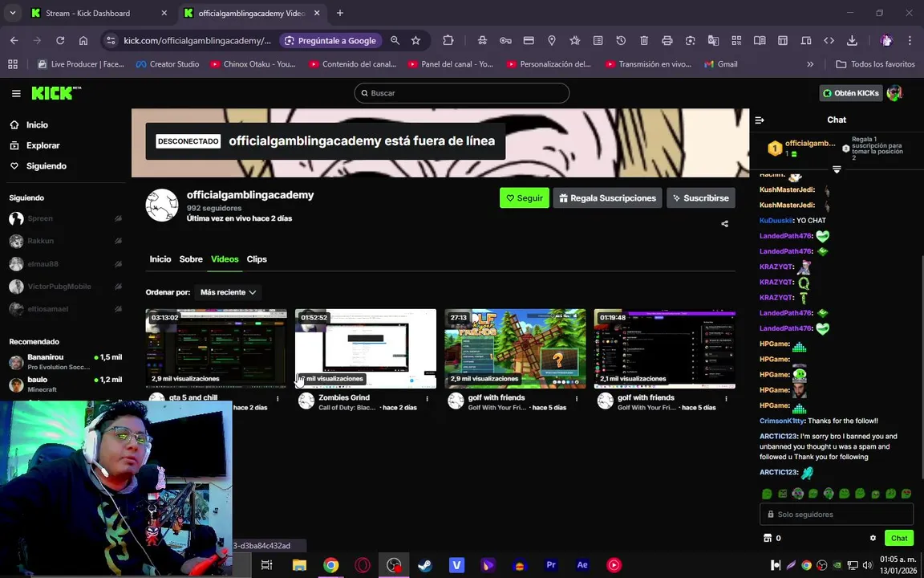Collapse the chat panel arrow icon
The width and height of the screenshot is (924, 578).
click(x=760, y=120)
